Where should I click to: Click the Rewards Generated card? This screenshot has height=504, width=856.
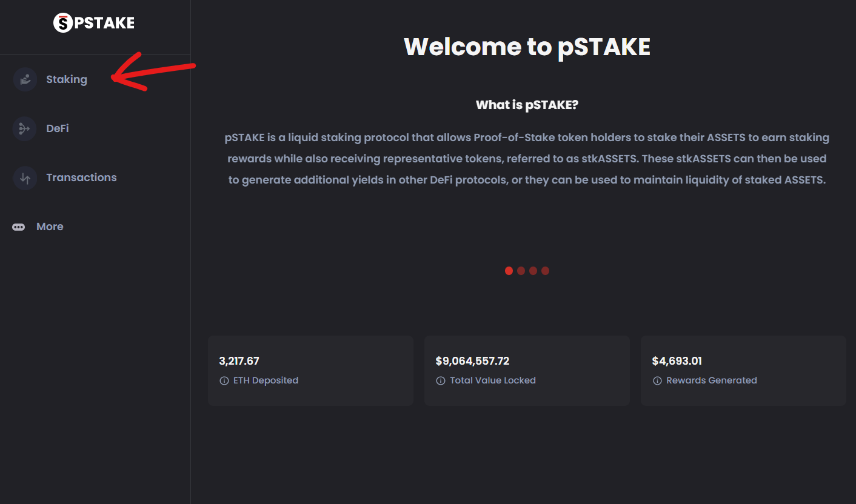[x=743, y=371]
